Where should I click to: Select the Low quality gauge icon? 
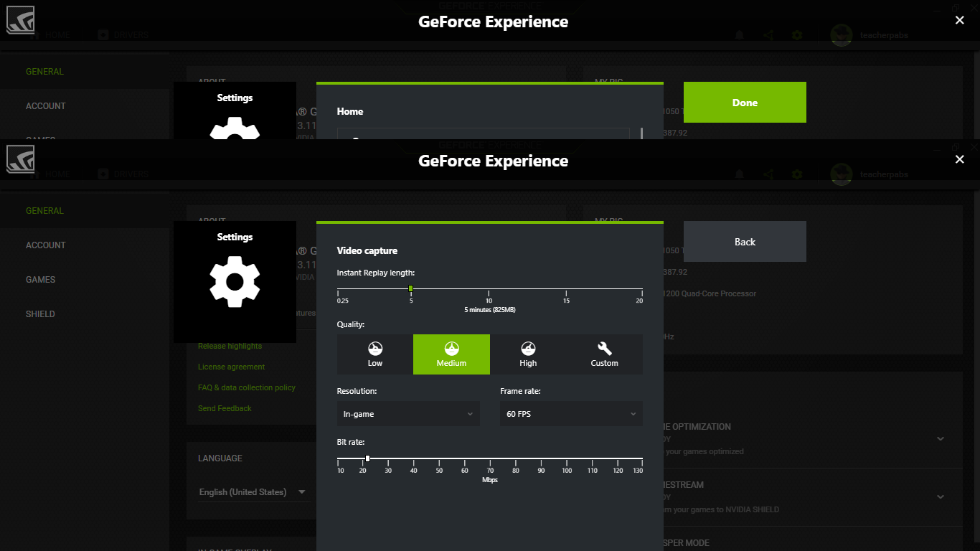tap(375, 349)
